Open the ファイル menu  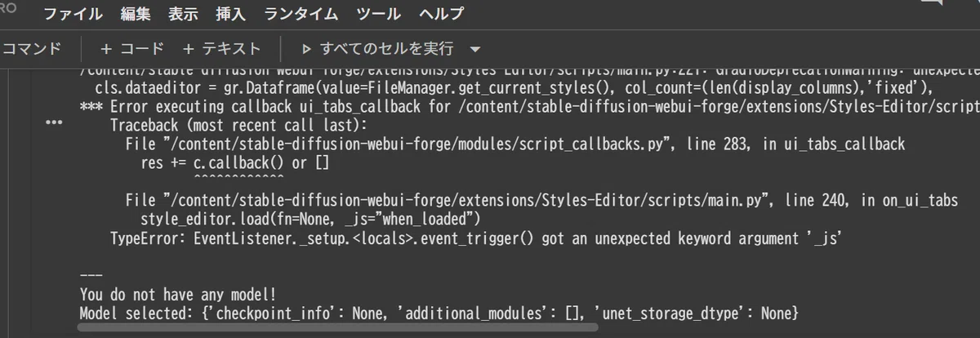73,14
